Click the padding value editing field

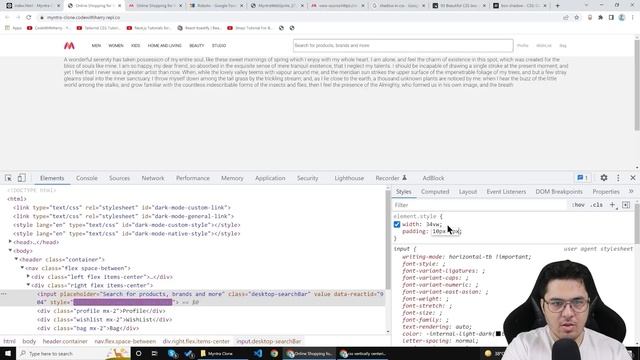446,231
